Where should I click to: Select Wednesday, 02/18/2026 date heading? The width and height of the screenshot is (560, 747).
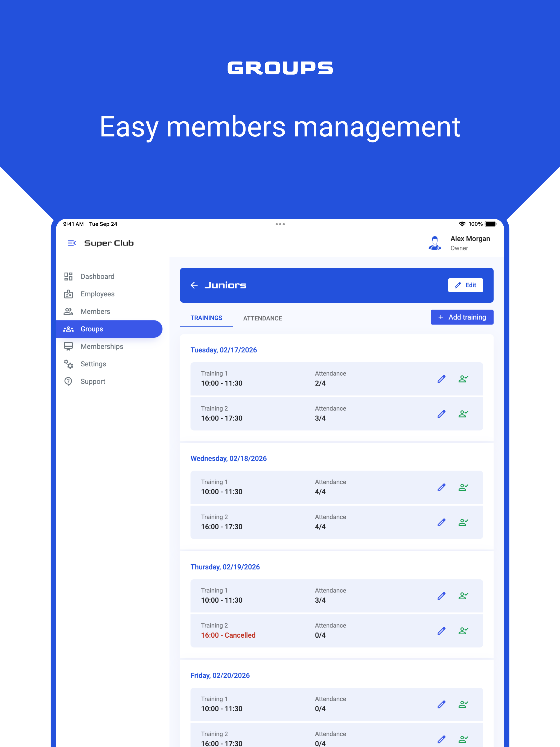(229, 459)
